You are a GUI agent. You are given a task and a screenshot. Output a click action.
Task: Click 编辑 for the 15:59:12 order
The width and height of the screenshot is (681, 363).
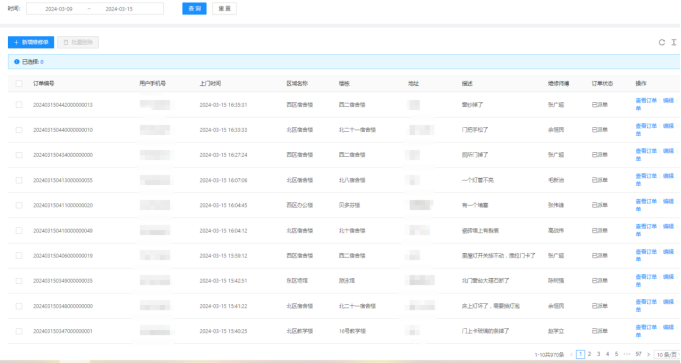click(x=668, y=252)
